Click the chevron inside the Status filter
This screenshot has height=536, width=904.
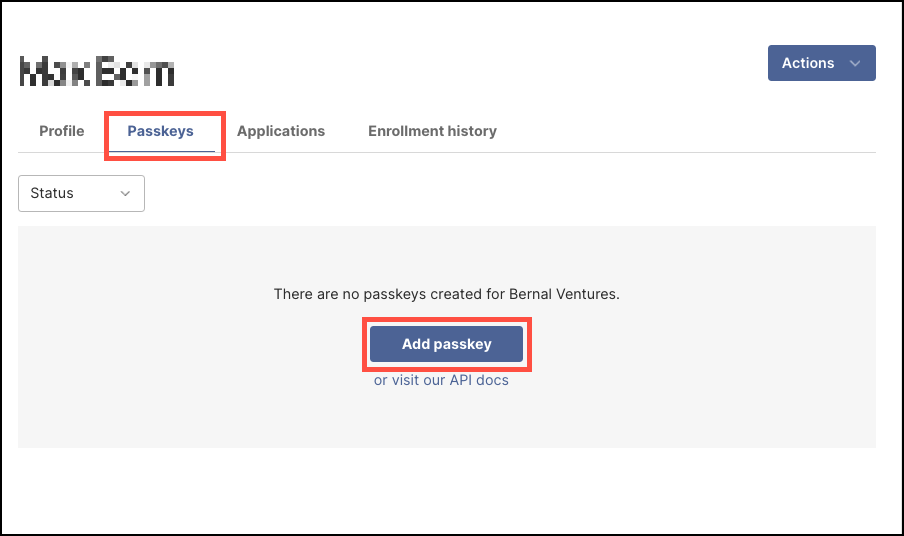pyautogui.click(x=125, y=194)
